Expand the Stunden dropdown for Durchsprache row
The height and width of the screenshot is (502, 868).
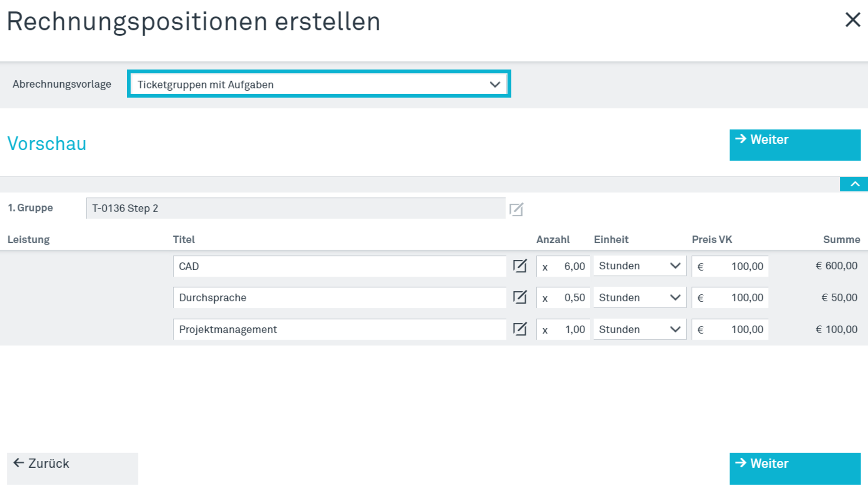point(674,297)
